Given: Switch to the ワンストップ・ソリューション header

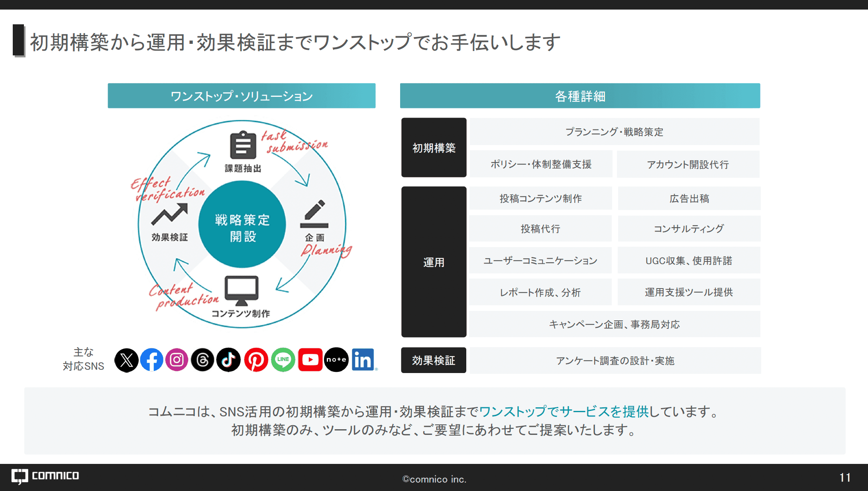Looking at the screenshot, I should (242, 96).
